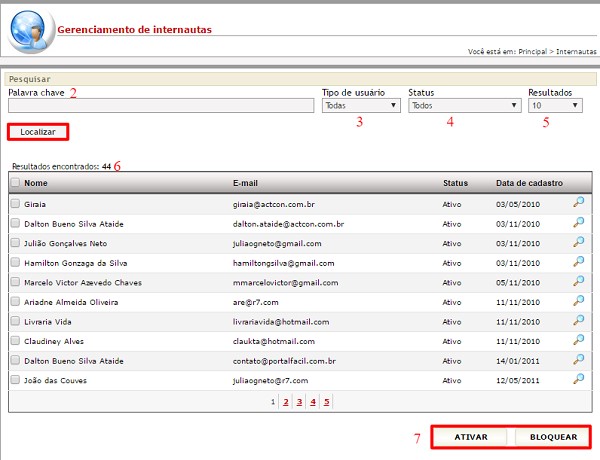
Task: Click email are@r7.com
Action: [x=256, y=302]
